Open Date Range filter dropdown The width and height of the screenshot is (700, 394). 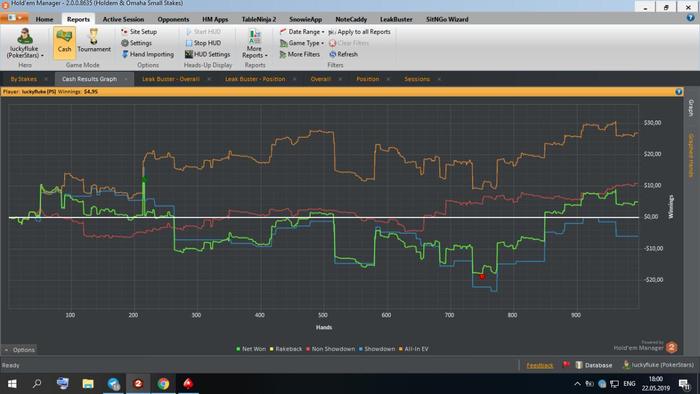(x=302, y=32)
